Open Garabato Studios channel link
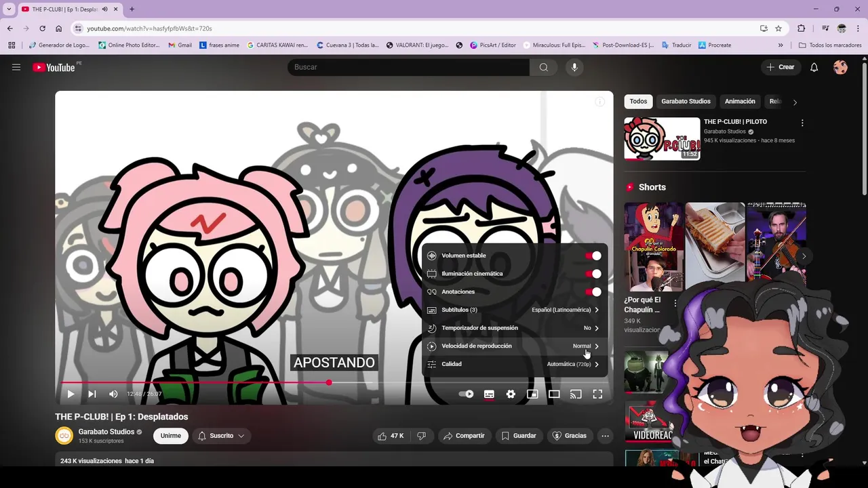The width and height of the screenshot is (868, 488). coord(106,432)
